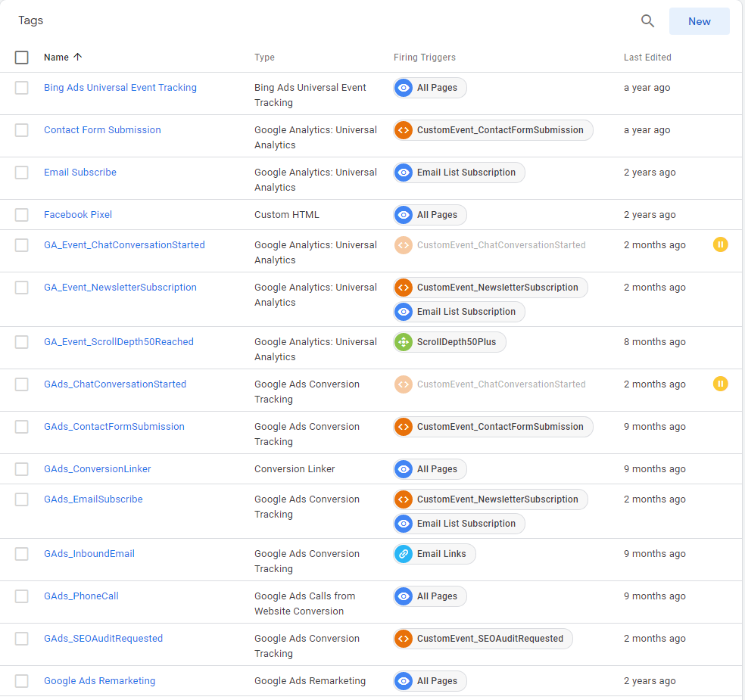Check the select-all checkbox in the header

click(x=21, y=57)
